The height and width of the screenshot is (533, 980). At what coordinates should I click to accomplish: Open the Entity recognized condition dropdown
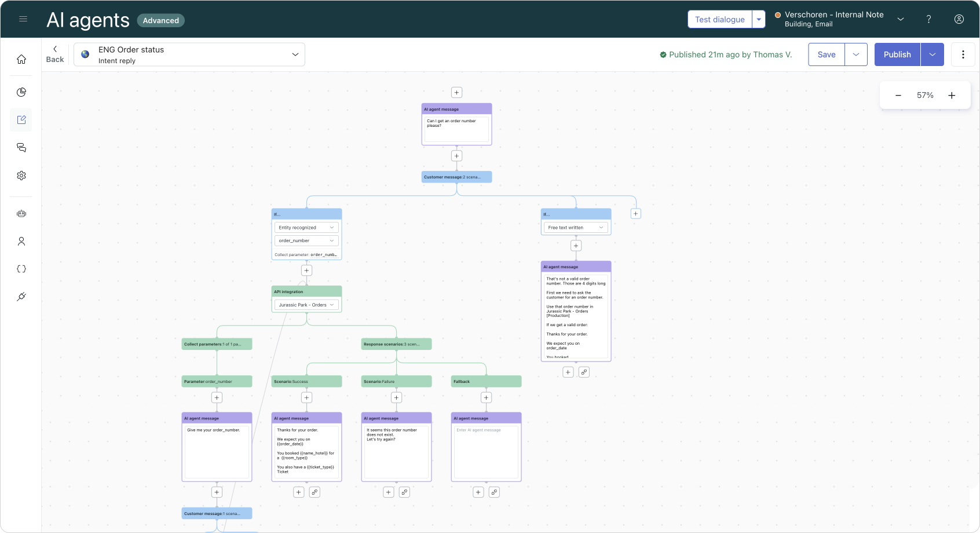(x=306, y=228)
